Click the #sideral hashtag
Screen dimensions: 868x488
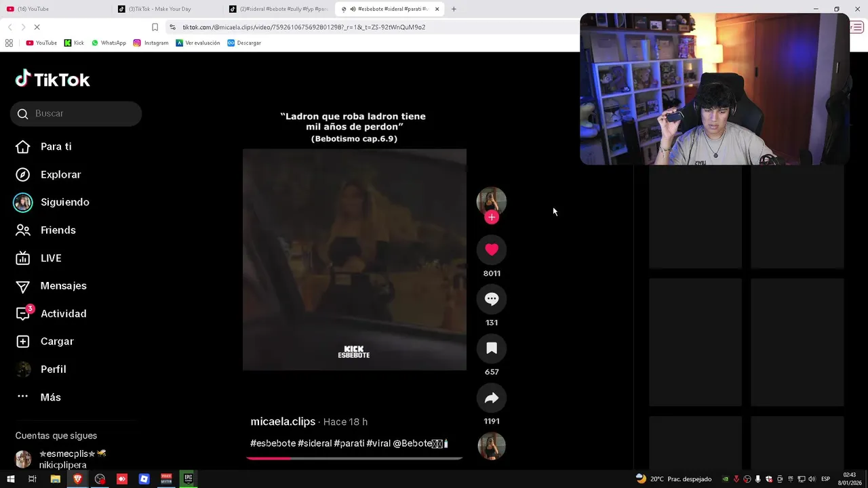tap(315, 443)
